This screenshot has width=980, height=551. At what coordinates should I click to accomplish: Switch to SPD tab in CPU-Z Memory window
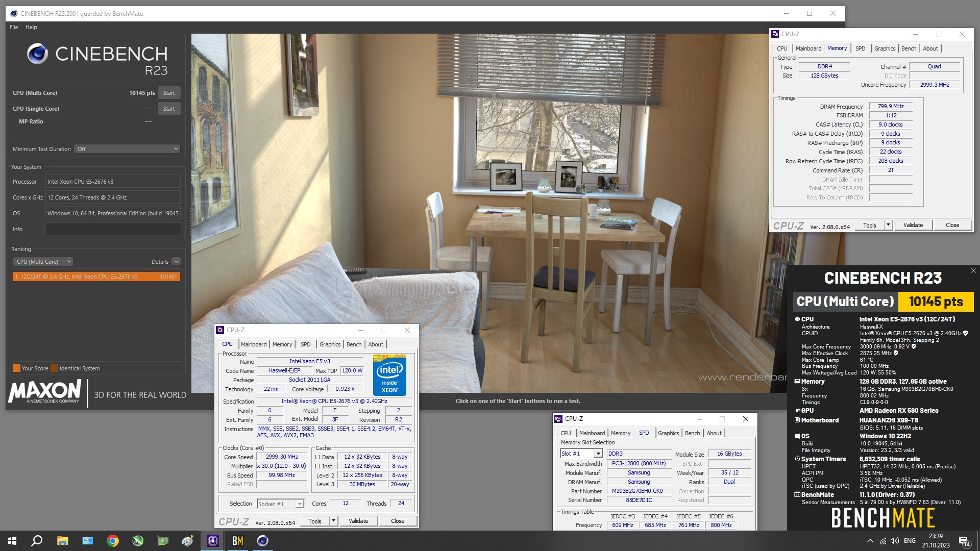point(860,48)
